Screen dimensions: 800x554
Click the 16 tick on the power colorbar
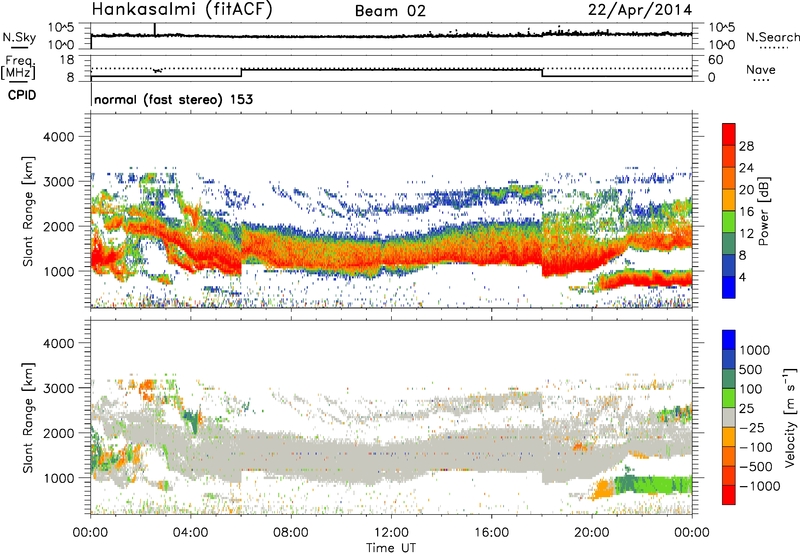(x=746, y=212)
